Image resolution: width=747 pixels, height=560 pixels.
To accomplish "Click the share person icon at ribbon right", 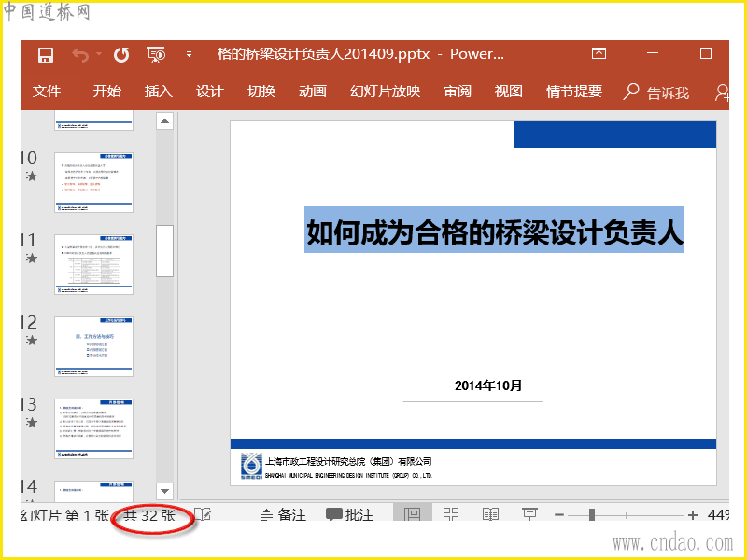I will 722,92.
